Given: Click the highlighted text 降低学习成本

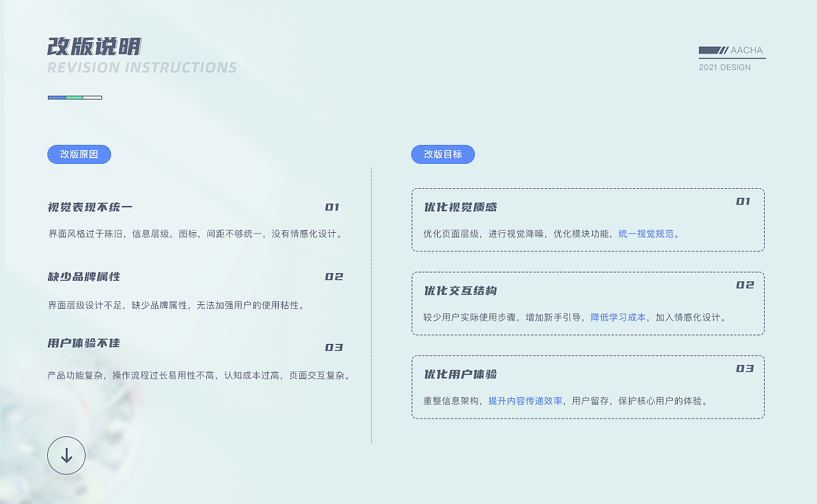Looking at the screenshot, I should [618, 317].
